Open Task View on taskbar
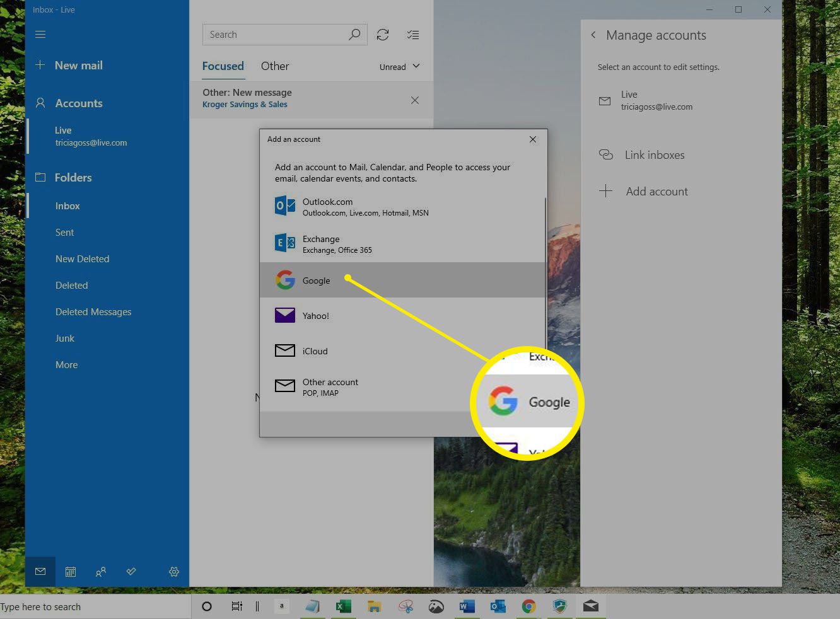Screen dimensions: 840x619 pyautogui.click(x=236, y=607)
